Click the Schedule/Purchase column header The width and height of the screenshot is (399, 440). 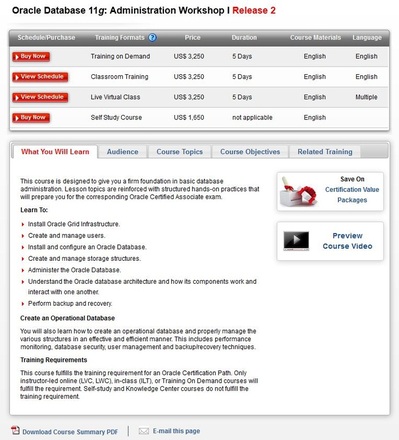(x=46, y=38)
